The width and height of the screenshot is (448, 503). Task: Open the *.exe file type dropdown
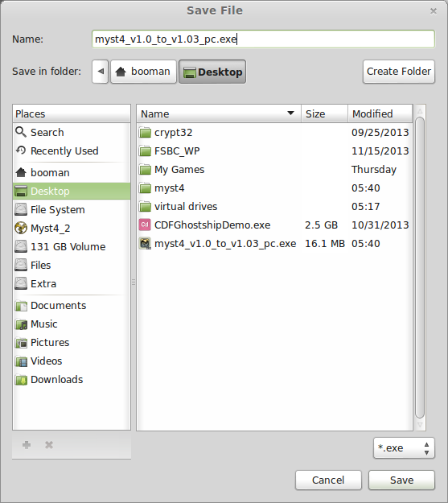click(404, 447)
